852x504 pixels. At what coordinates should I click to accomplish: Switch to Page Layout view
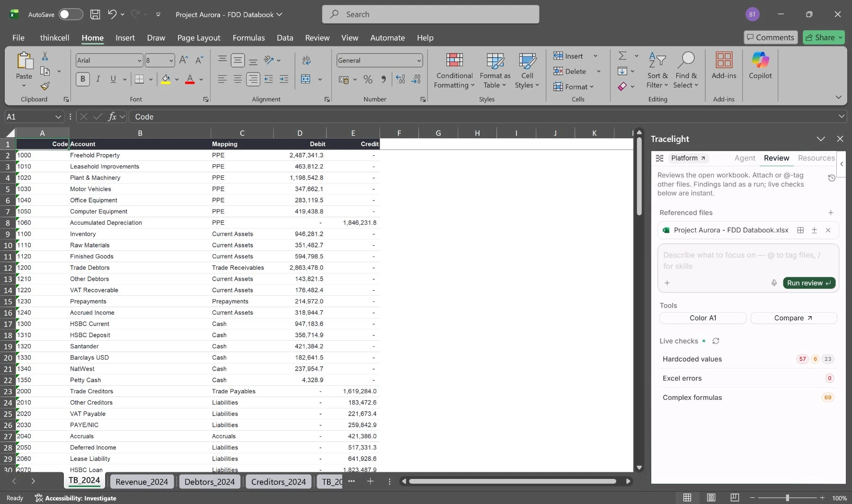(x=711, y=498)
